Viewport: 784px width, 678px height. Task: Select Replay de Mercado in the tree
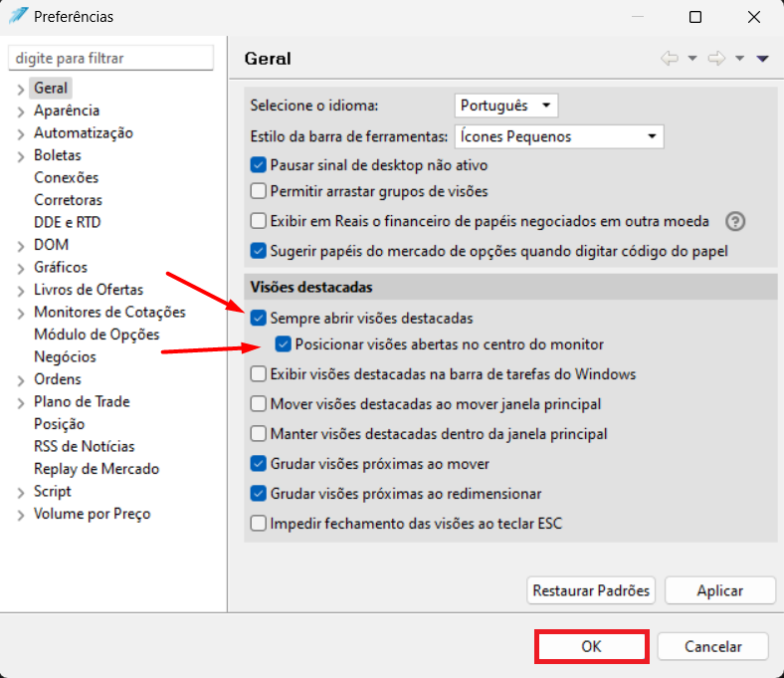tap(97, 469)
